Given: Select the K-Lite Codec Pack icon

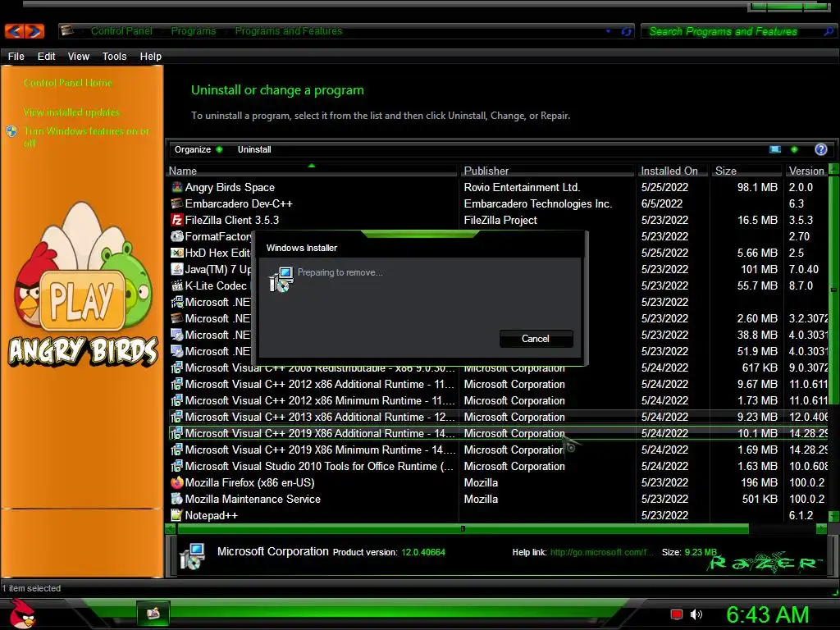Looking at the screenshot, I should point(177,285).
